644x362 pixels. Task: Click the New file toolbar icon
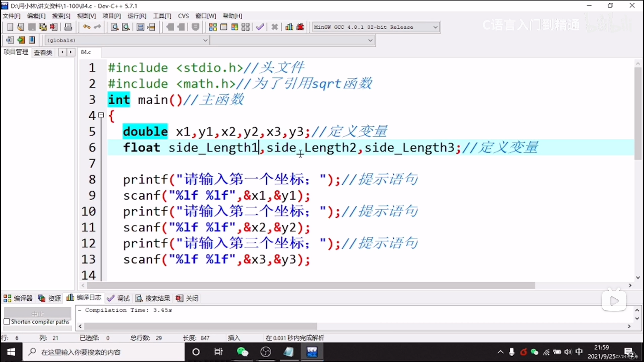pyautogui.click(x=10, y=27)
